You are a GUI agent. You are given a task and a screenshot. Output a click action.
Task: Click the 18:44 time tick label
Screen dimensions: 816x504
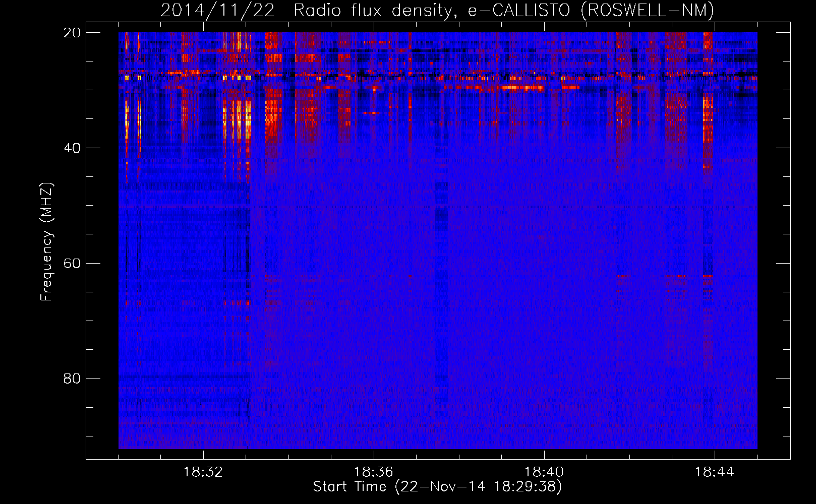pyautogui.click(x=715, y=472)
